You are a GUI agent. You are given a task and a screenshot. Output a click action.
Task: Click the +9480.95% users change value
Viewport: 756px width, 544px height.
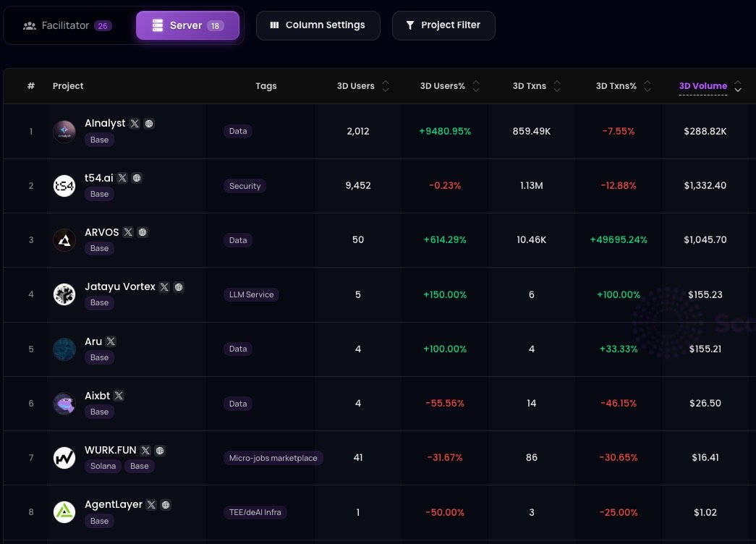444,131
